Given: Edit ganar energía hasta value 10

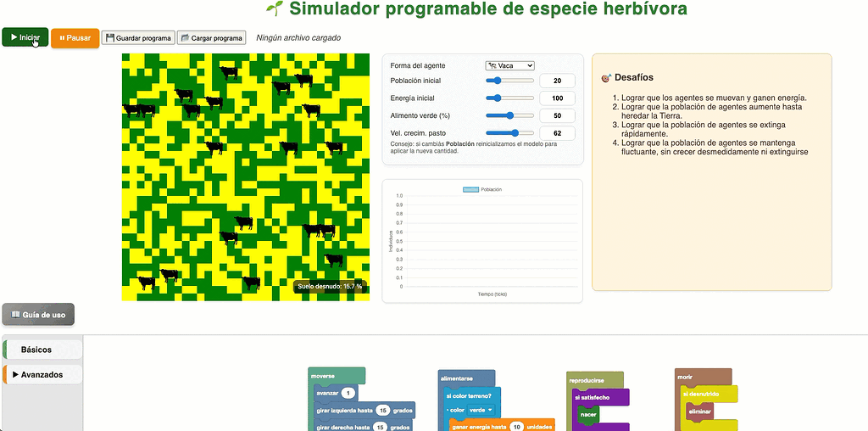Looking at the screenshot, I should (x=516, y=427).
